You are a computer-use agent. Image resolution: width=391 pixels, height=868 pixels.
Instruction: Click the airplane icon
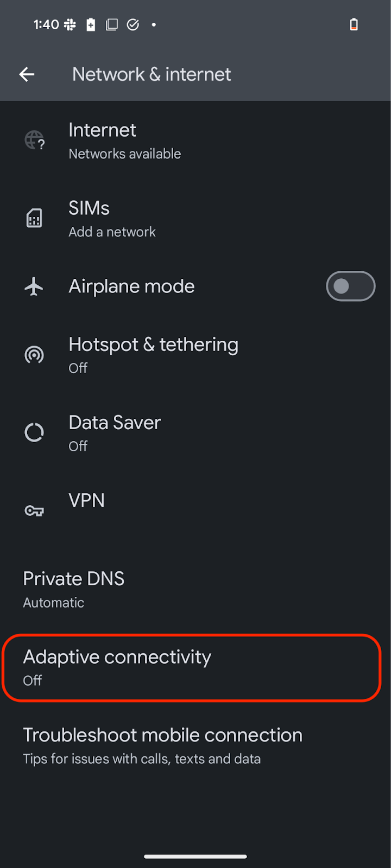click(34, 286)
